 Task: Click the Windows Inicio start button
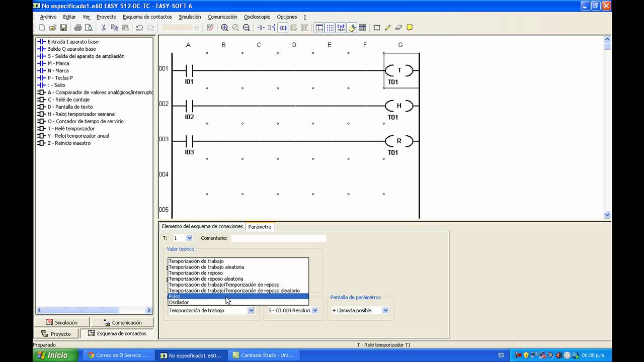click(x=55, y=355)
